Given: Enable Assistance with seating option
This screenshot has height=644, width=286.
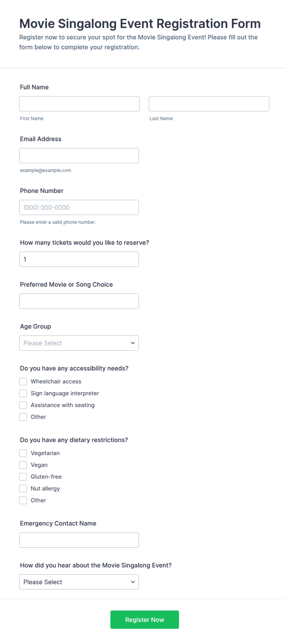Looking at the screenshot, I should tap(23, 405).
